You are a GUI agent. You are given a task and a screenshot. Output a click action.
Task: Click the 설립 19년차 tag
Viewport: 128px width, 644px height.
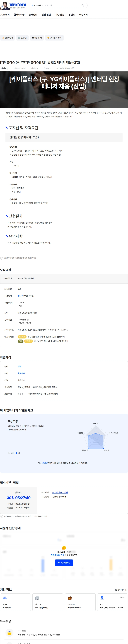[x=7, y=38]
